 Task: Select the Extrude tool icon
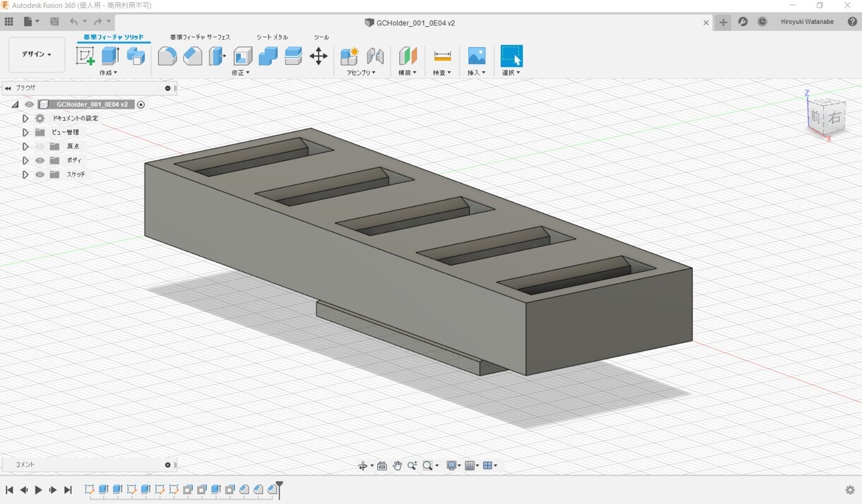point(110,56)
